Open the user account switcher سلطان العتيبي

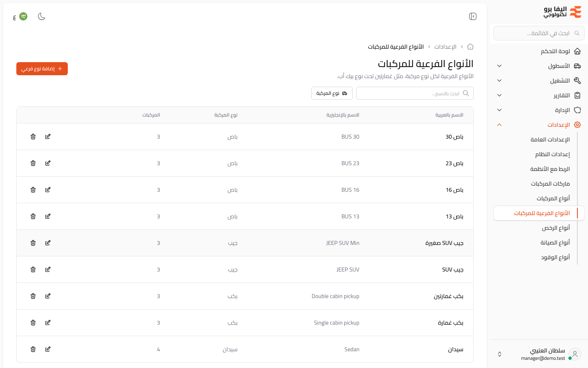539,354
